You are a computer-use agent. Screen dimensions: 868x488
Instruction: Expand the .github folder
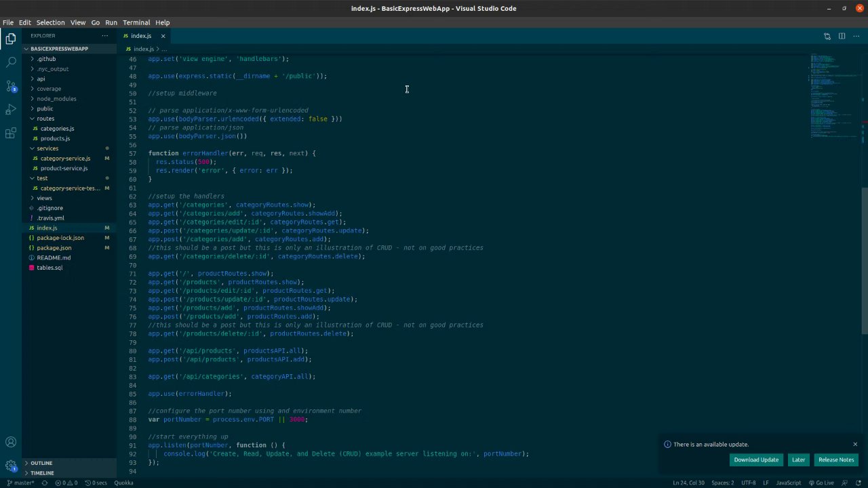tap(46, 59)
